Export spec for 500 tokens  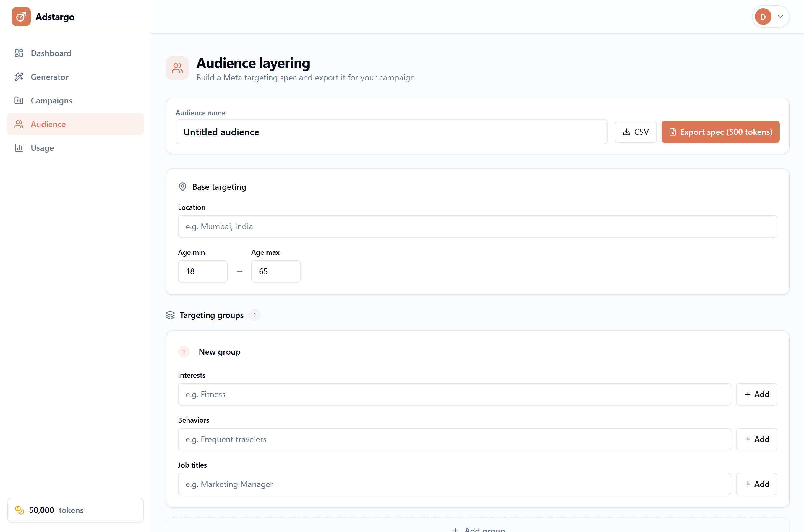click(721, 132)
